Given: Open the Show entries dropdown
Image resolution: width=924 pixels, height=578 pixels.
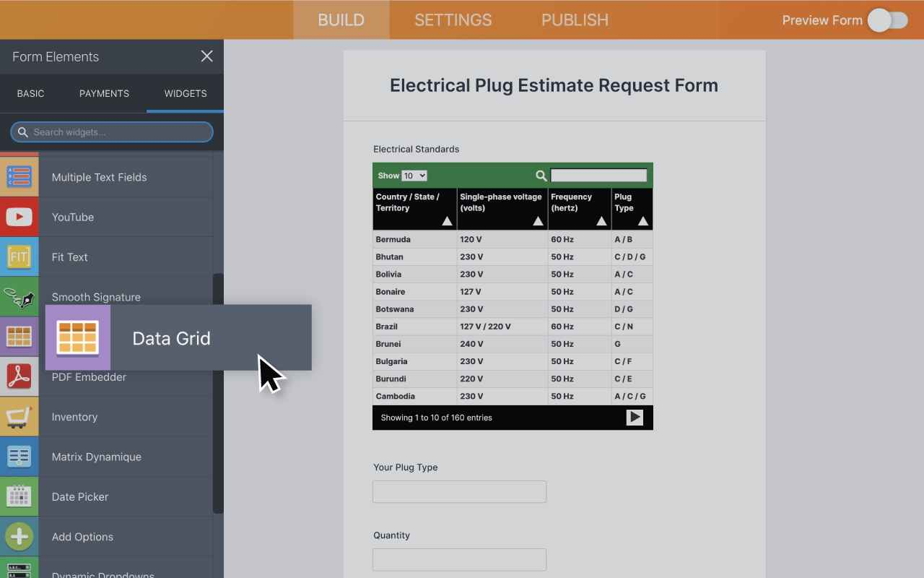Looking at the screenshot, I should 414,175.
